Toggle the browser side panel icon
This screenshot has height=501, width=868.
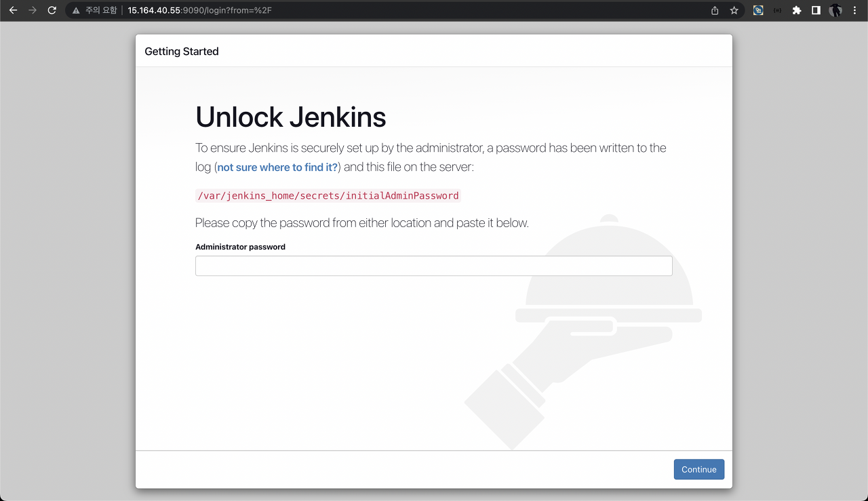coord(816,11)
